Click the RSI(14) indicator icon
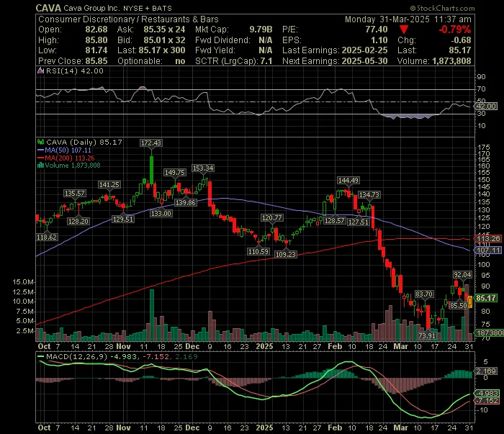This screenshot has width=504, height=434. pyautogui.click(x=41, y=71)
